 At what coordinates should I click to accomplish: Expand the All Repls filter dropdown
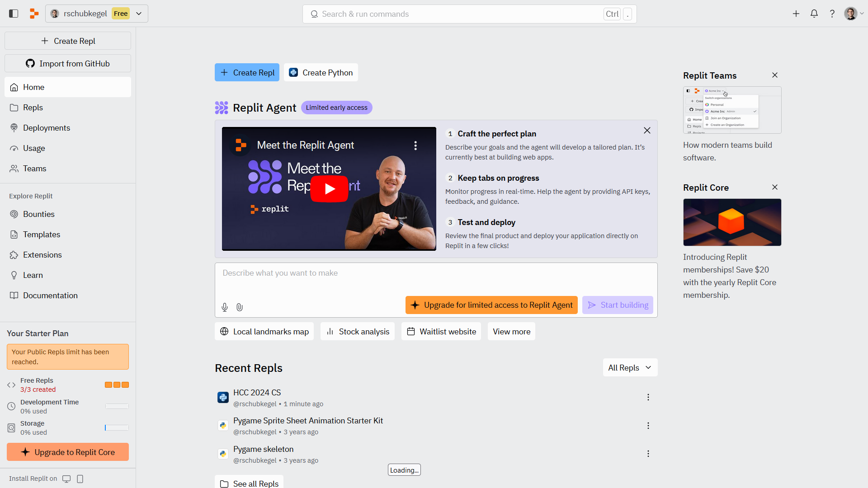click(630, 368)
